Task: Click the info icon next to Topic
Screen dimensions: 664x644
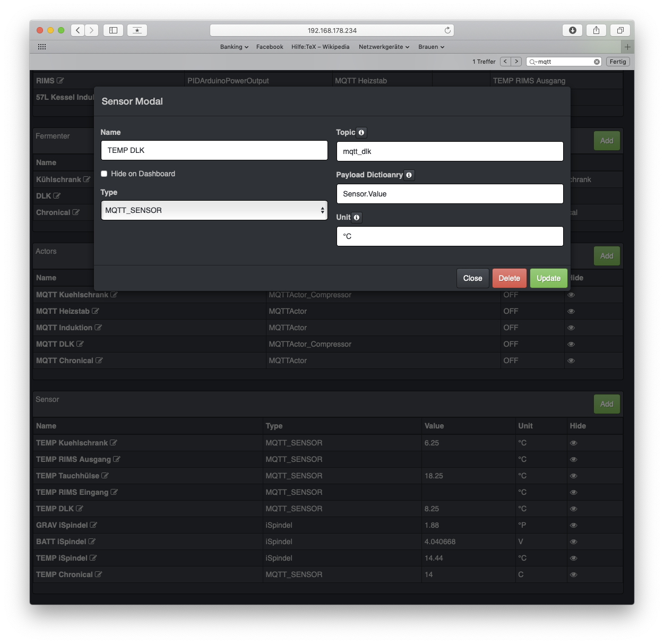Action: click(361, 133)
